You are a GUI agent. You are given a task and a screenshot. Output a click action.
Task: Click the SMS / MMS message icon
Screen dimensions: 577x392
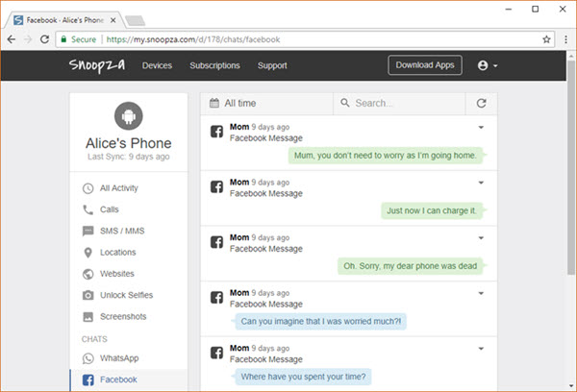click(88, 231)
